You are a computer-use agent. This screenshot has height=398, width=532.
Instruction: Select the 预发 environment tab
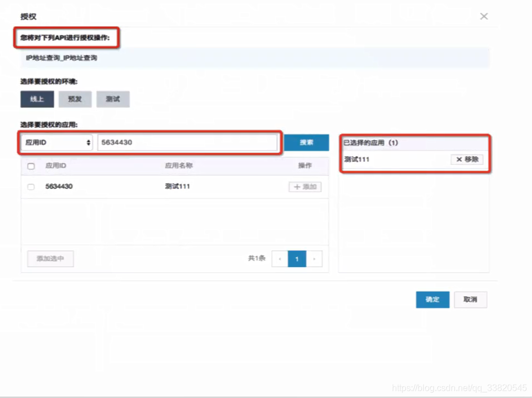(x=75, y=99)
